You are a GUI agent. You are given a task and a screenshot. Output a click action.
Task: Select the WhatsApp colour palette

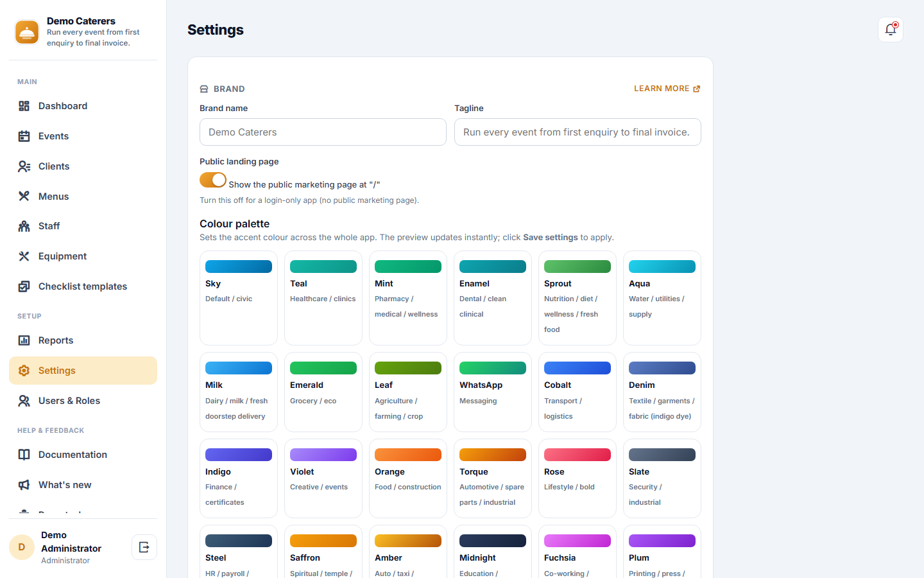point(493,392)
